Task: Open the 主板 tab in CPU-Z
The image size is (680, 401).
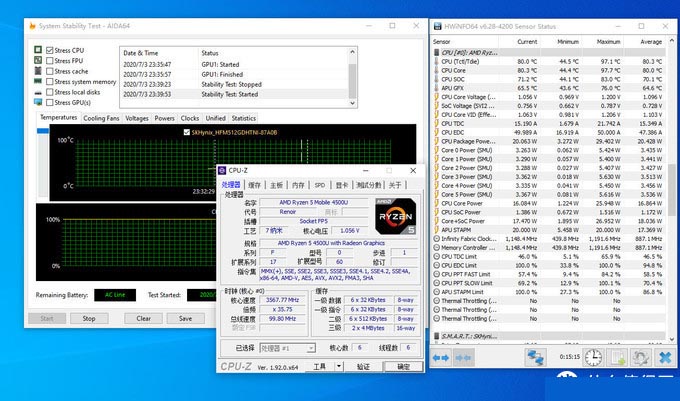Action: pos(276,185)
